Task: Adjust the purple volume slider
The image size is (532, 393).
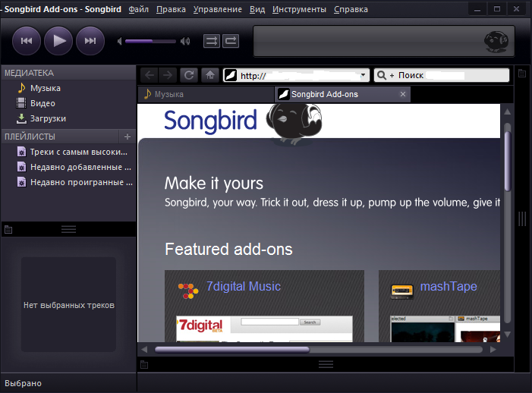Action: click(x=150, y=42)
